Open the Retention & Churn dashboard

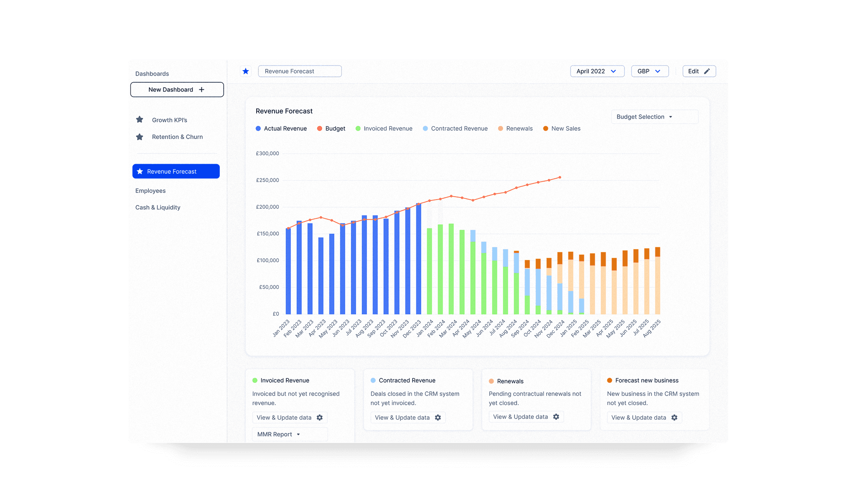pyautogui.click(x=177, y=137)
